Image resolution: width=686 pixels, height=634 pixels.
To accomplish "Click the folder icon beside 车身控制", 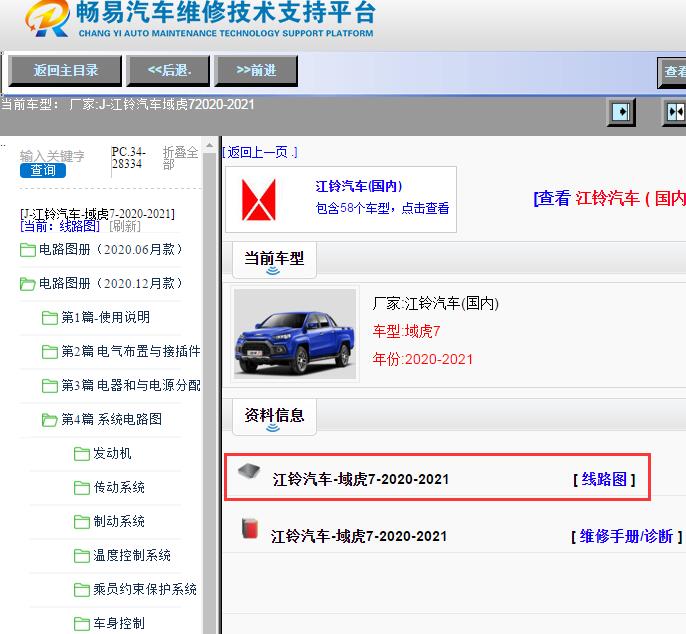I will (82, 623).
